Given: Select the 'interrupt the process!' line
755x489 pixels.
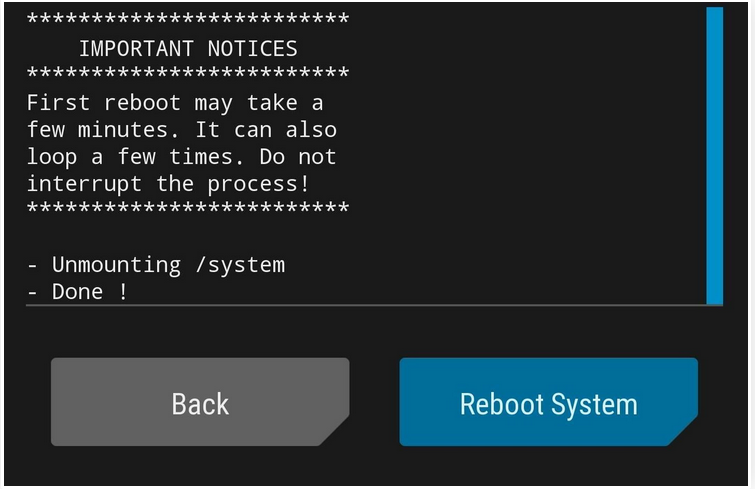Looking at the screenshot, I should click(168, 184).
